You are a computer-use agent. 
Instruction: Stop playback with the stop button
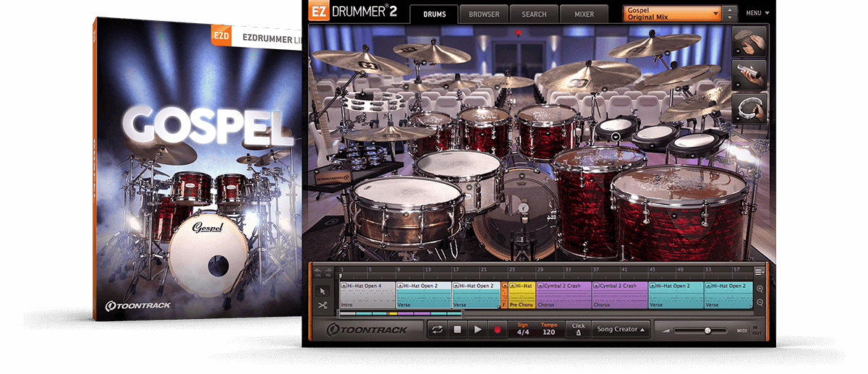click(457, 329)
